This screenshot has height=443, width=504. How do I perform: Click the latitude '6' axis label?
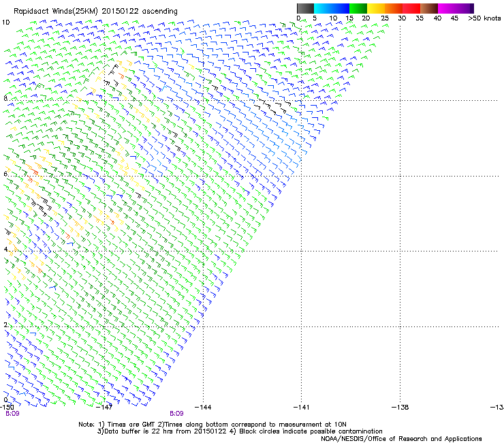[x=5, y=174]
